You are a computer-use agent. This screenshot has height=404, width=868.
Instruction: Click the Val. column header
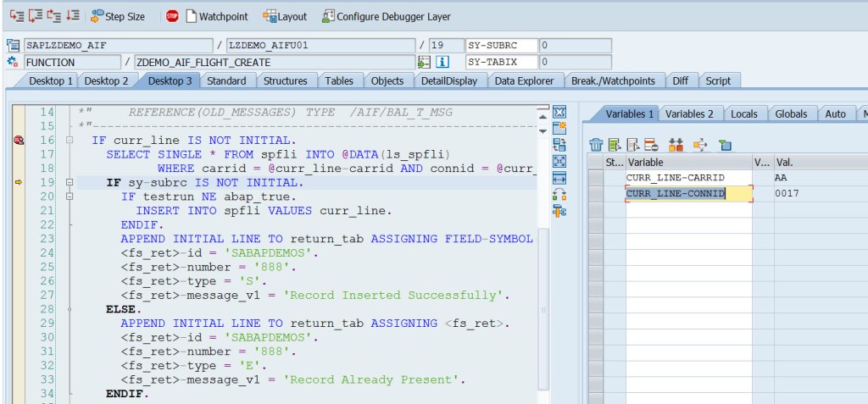pyautogui.click(x=821, y=163)
